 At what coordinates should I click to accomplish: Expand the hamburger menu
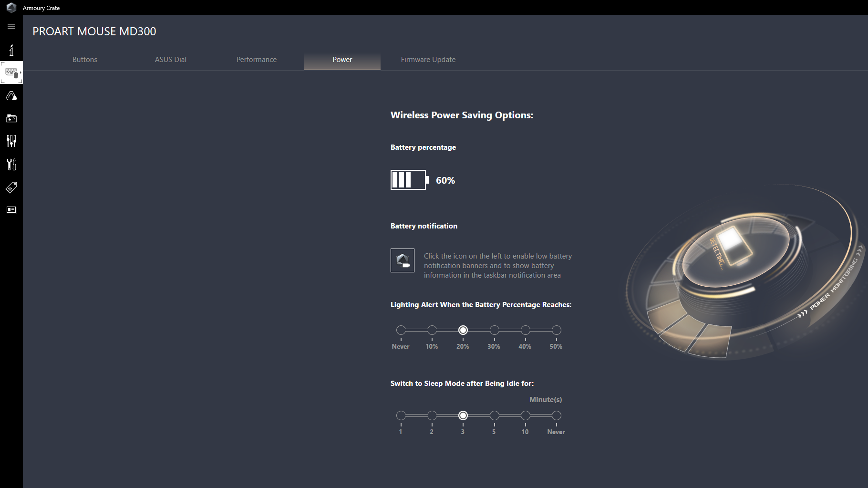click(11, 27)
